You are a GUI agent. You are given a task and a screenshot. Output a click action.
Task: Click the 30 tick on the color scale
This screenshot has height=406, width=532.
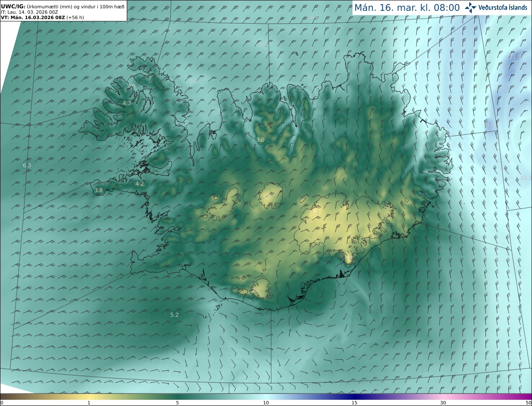tap(443, 403)
